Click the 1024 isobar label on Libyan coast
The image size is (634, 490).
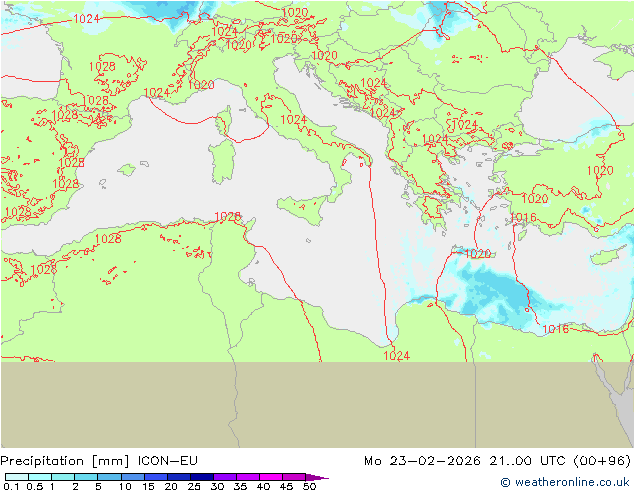coord(396,356)
